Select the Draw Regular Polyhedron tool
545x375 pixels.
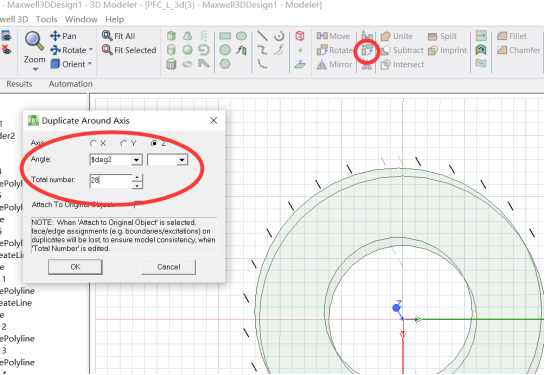pos(171,64)
